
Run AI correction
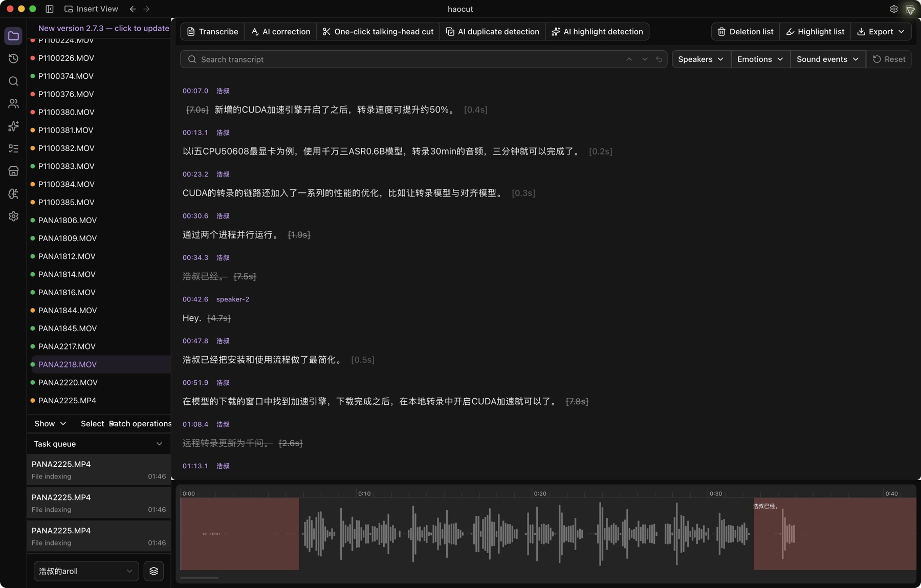tap(280, 32)
